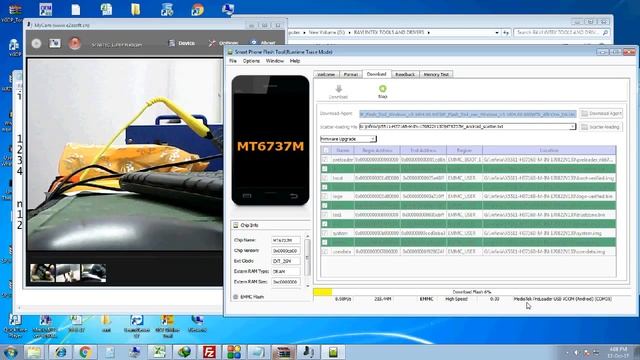
Task: Click the Download arrow icon in the Flash Tool
Action: pyautogui.click(x=338, y=89)
